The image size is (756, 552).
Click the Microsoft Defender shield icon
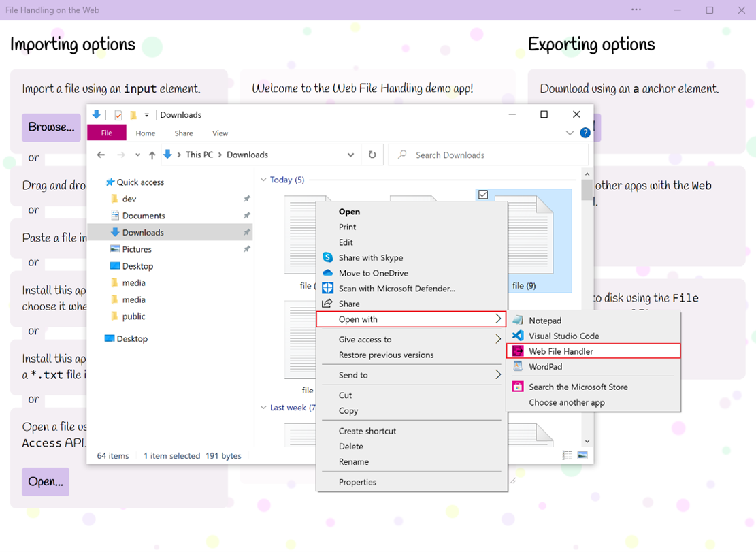(327, 289)
